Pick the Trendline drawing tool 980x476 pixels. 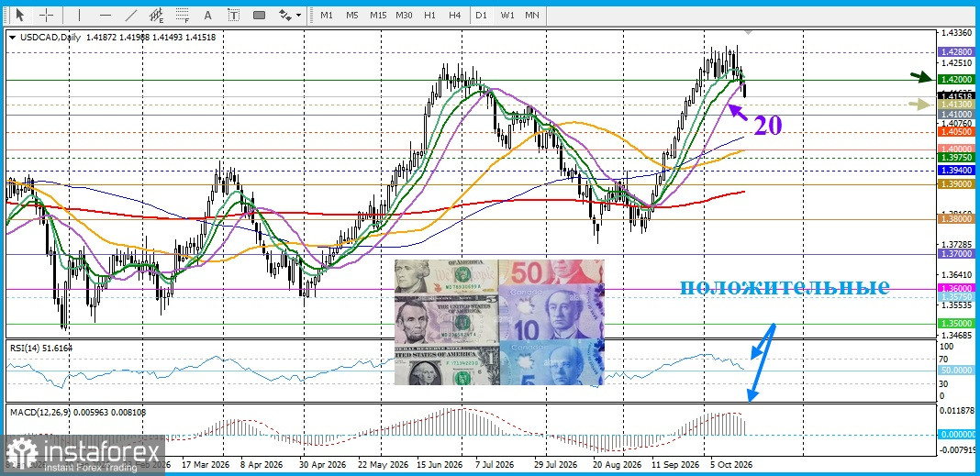coord(131,15)
